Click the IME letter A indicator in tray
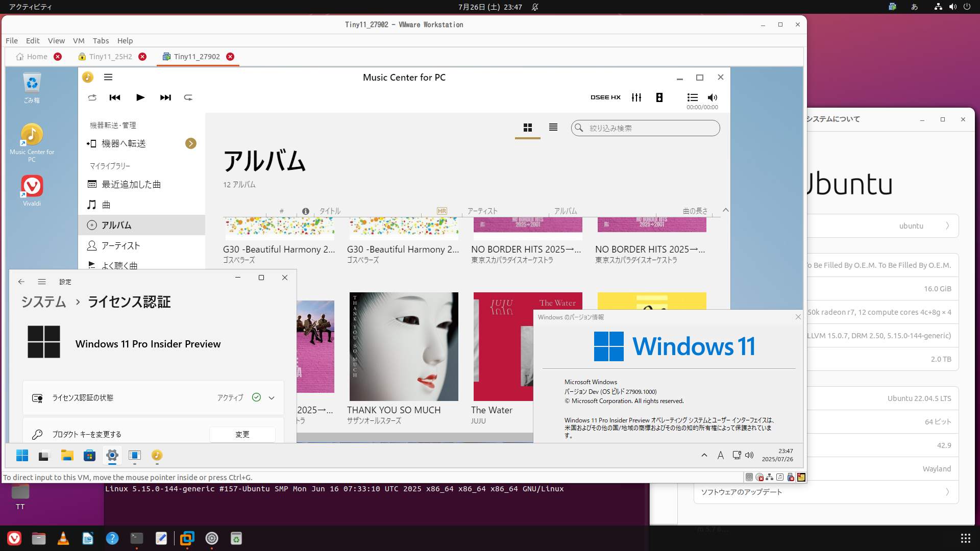Viewport: 980px width, 551px height. click(x=720, y=455)
